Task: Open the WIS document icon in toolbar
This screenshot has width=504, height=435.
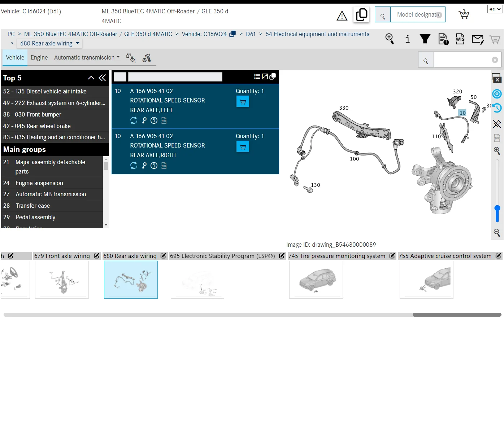Action: pyautogui.click(x=460, y=39)
